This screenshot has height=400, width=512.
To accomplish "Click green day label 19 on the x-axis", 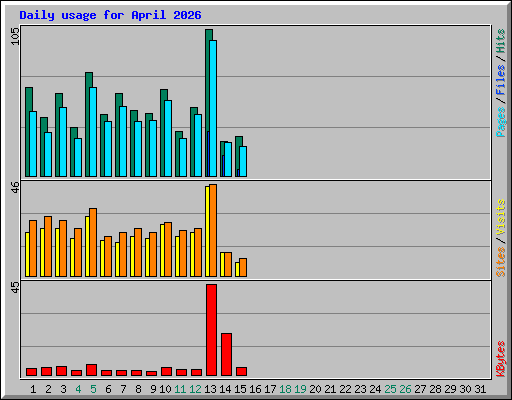I will [x=300, y=389].
